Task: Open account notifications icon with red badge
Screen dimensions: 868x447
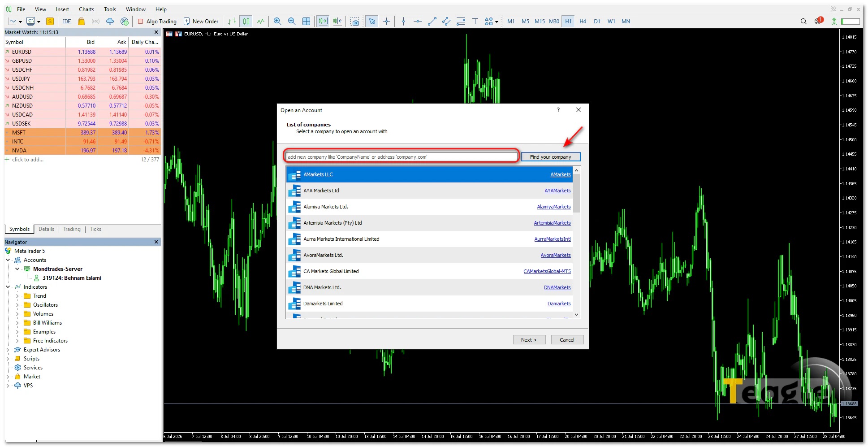Action: (819, 21)
